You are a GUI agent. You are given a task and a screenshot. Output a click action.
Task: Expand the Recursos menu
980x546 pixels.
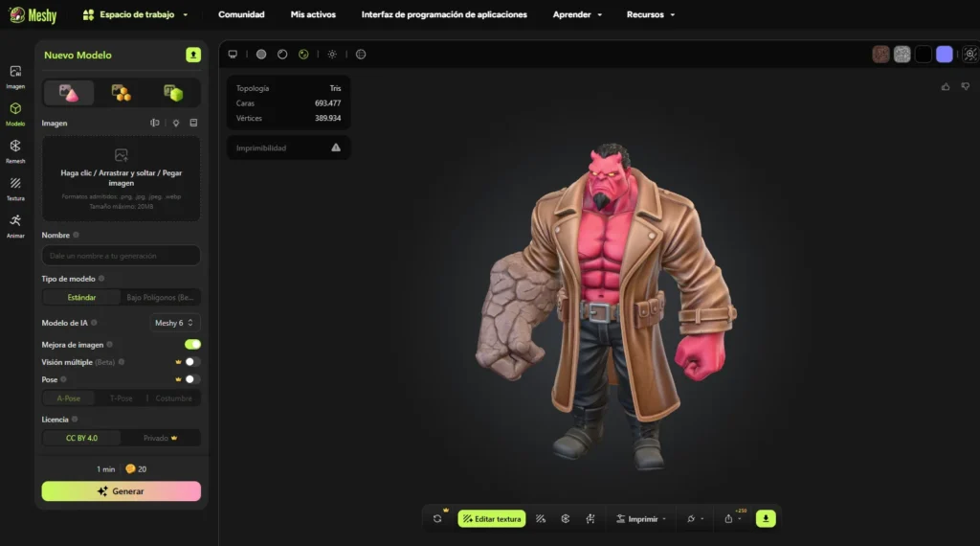(x=651, y=14)
